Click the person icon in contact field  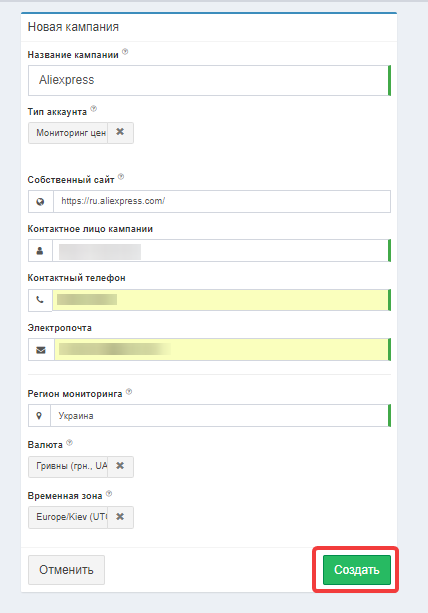click(40, 251)
